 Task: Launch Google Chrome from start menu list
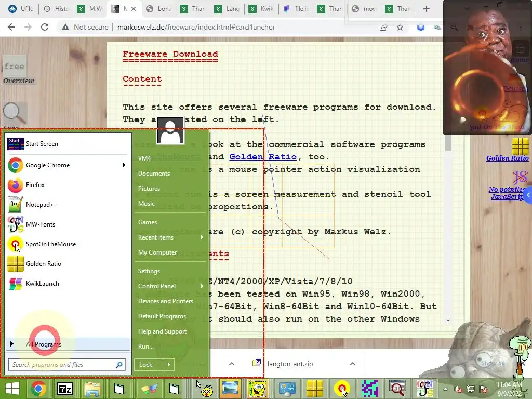coord(64,165)
